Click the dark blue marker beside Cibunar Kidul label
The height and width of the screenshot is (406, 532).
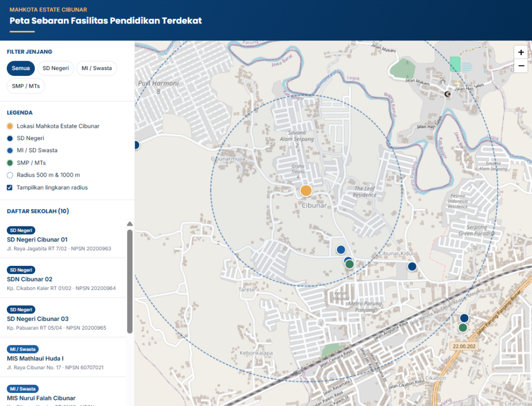coord(412,266)
